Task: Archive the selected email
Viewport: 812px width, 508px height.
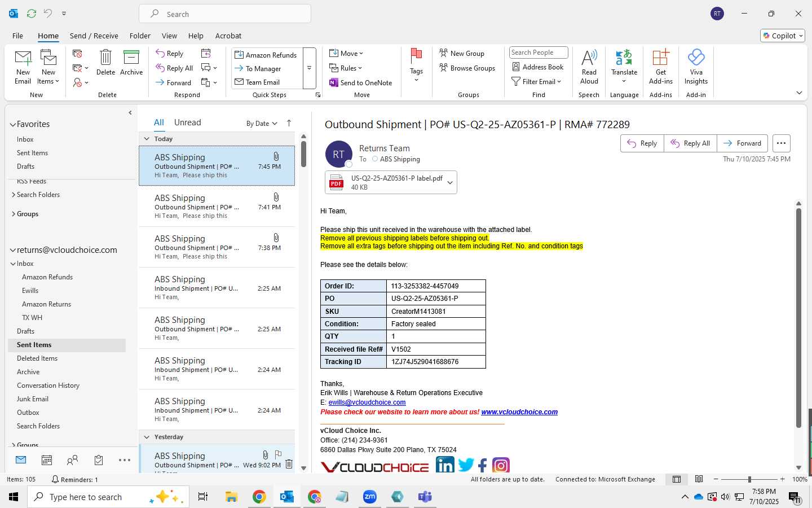Action: pyautogui.click(x=131, y=63)
